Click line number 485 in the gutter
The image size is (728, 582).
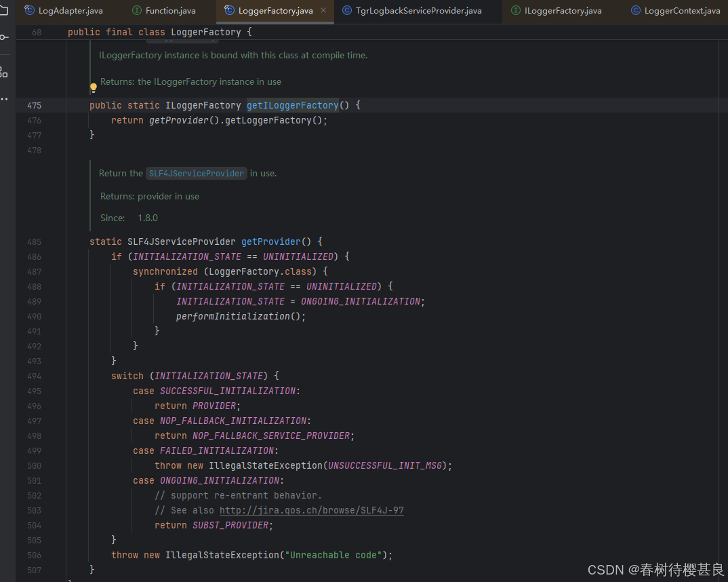pos(35,241)
